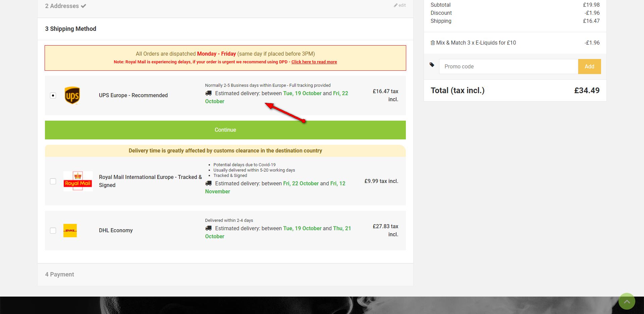This screenshot has width=644, height=314.
Task: Click the 'Tracked & Signed' bullet point
Action: 230,176
